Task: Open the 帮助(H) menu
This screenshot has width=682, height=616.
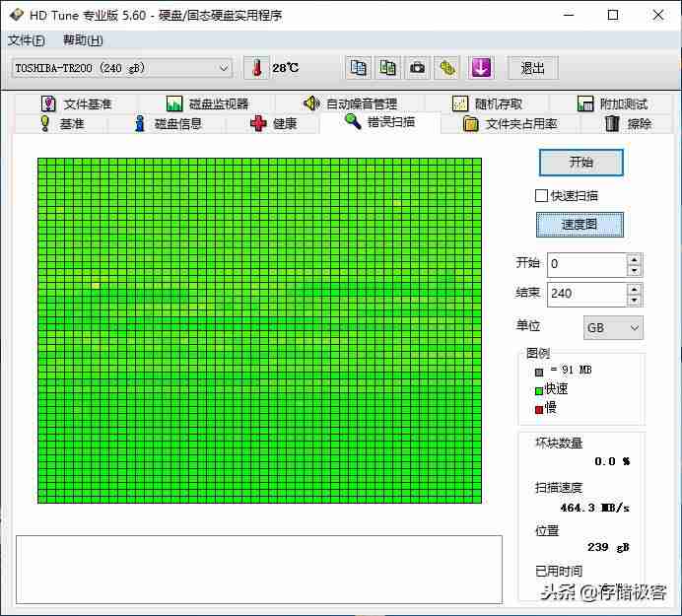Action: pyautogui.click(x=83, y=40)
